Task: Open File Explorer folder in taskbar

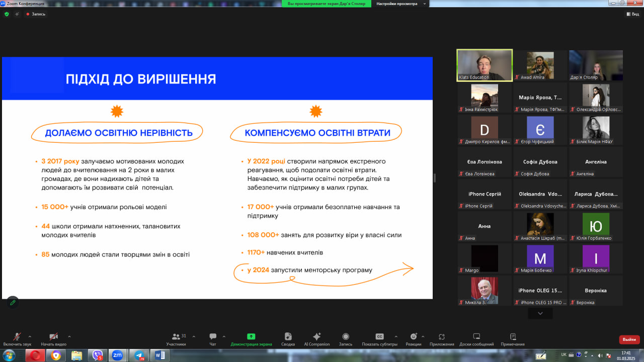Action: click(x=76, y=355)
